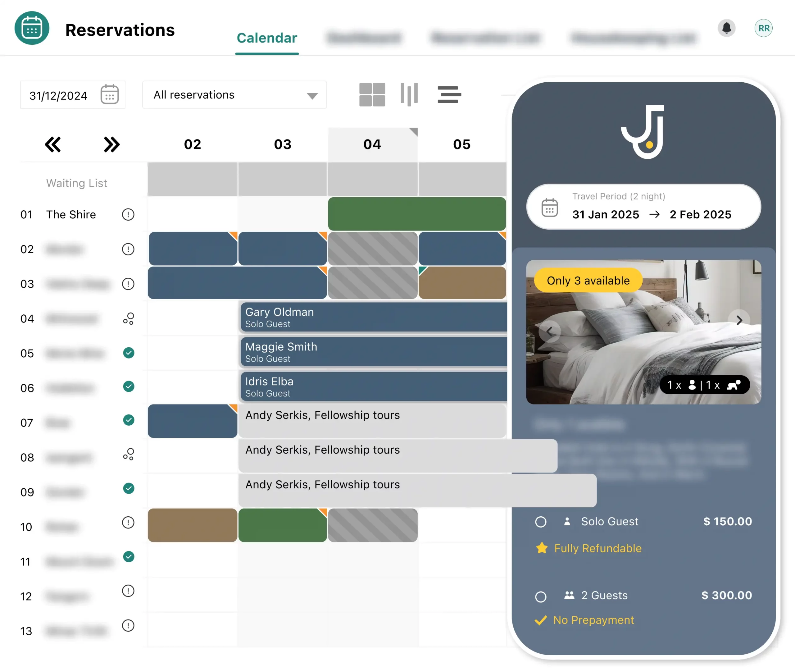
Task: Switch to list lines view
Action: (449, 94)
